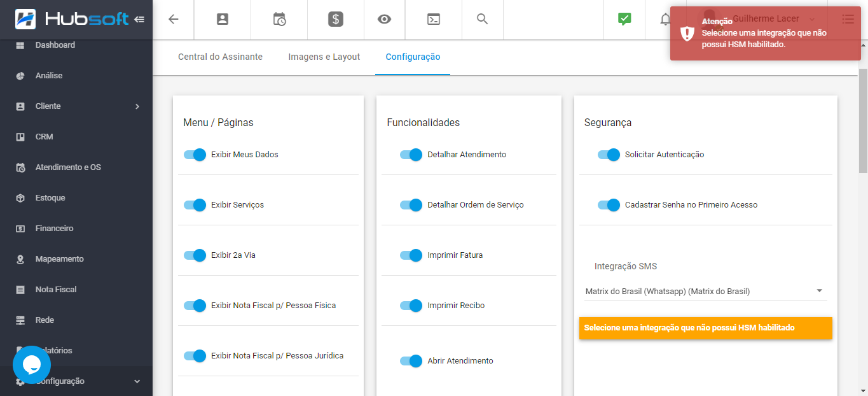Toggle Exibir Nota Fiscal p/ Pessoa Física
Screen dimensions: 868x396
[x=195, y=306]
